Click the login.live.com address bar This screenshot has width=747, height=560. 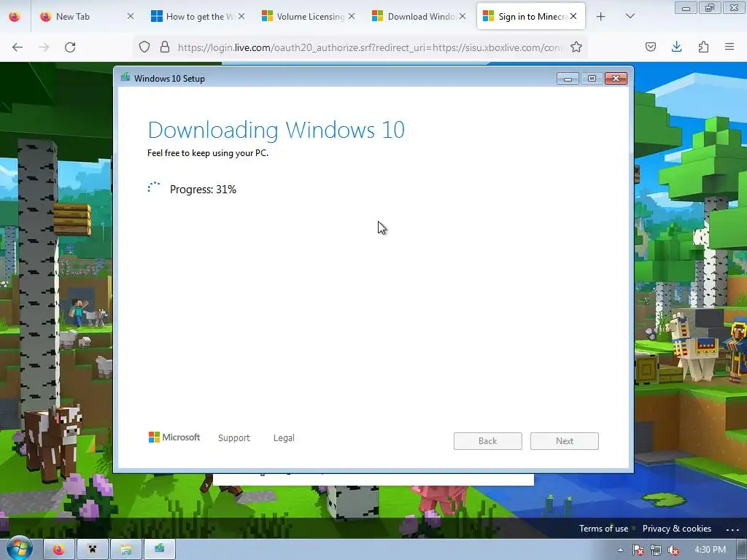tap(369, 47)
